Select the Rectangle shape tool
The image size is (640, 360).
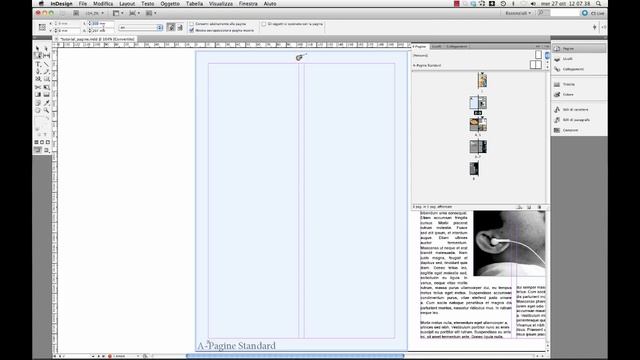[x=46, y=78]
